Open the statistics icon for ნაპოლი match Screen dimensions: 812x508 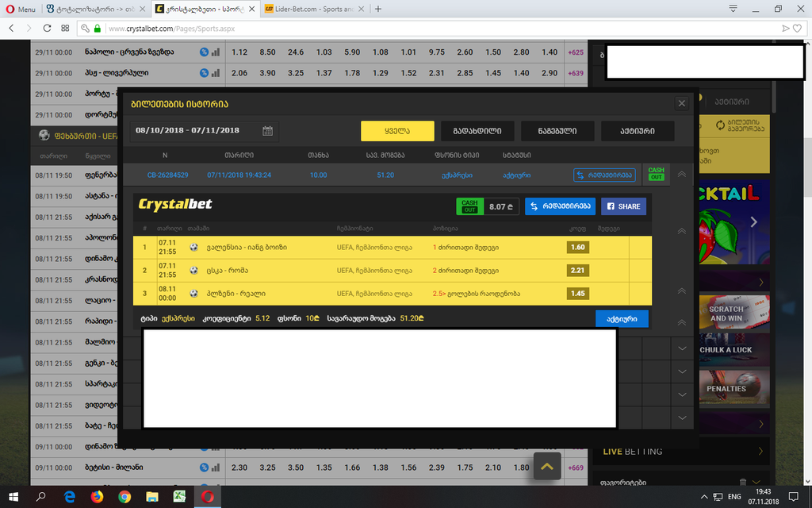click(204, 52)
